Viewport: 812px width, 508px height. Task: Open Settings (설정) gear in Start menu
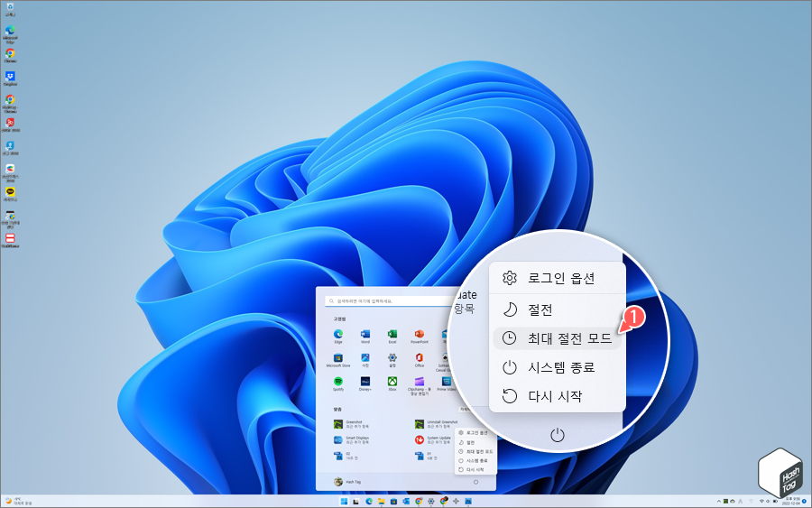click(x=392, y=360)
